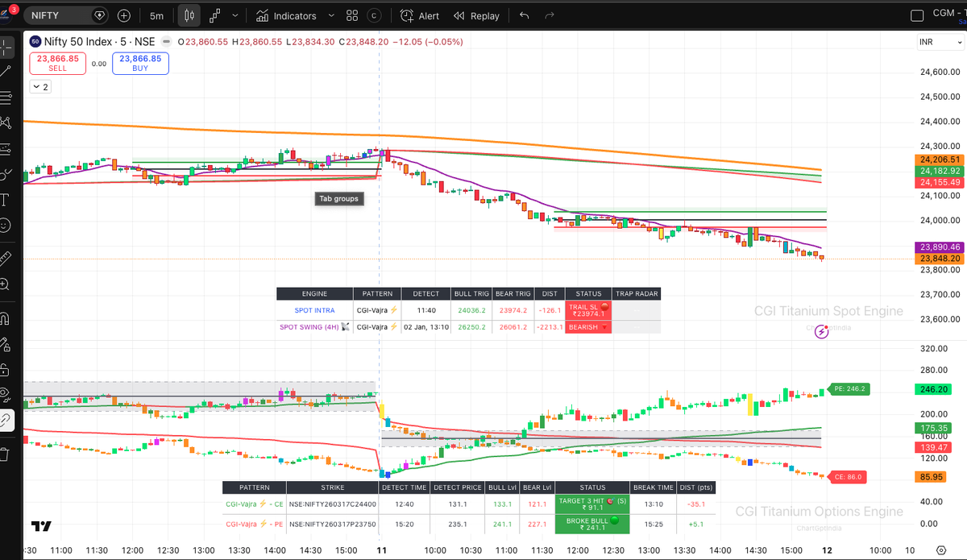Click the 23,866.85 SELL button
This screenshot has height=560, width=967.
coord(57,63)
